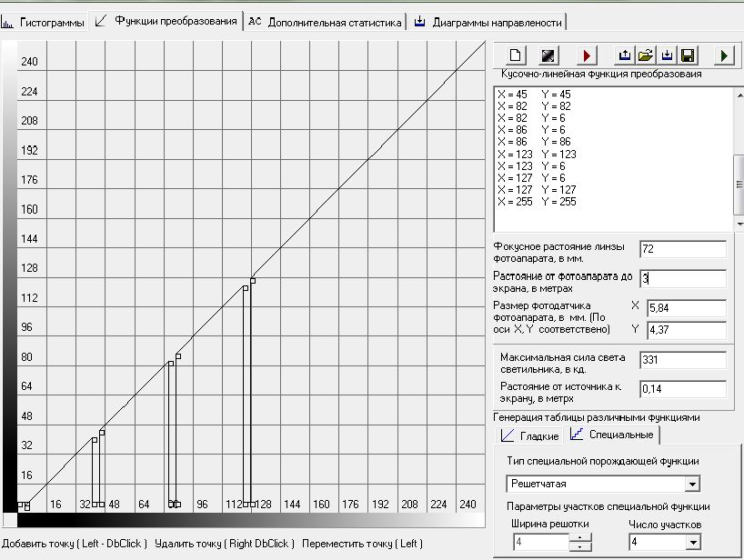Click the blue download arrow icon
This screenshot has height=560, width=744.
pos(667,55)
